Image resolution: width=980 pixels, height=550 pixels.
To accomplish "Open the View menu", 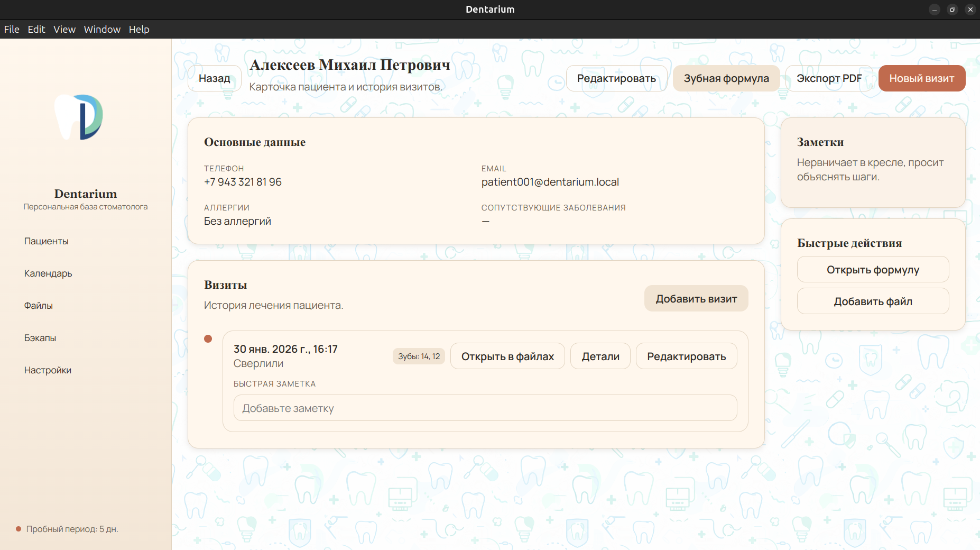I will 64,29.
